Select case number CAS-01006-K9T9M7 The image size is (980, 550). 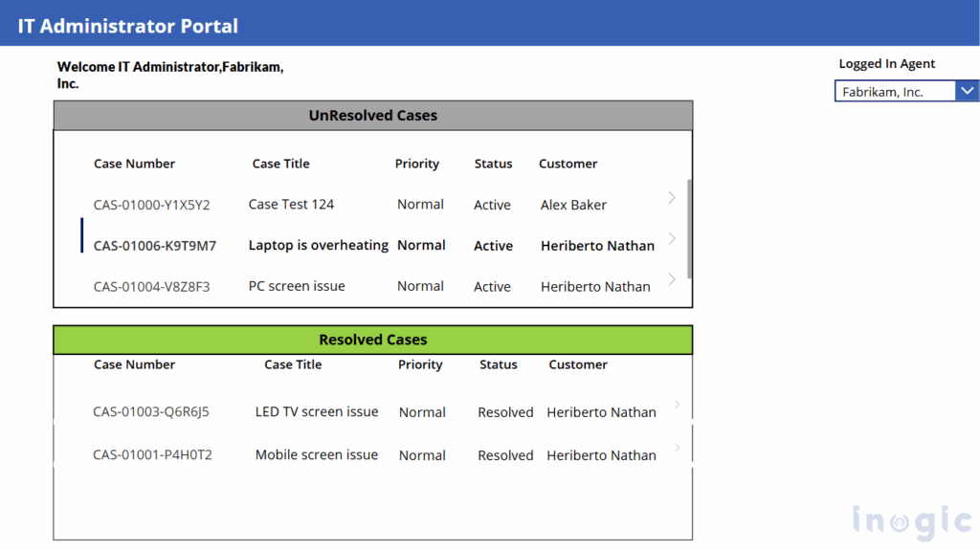pyautogui.click(x=155, y=246)
